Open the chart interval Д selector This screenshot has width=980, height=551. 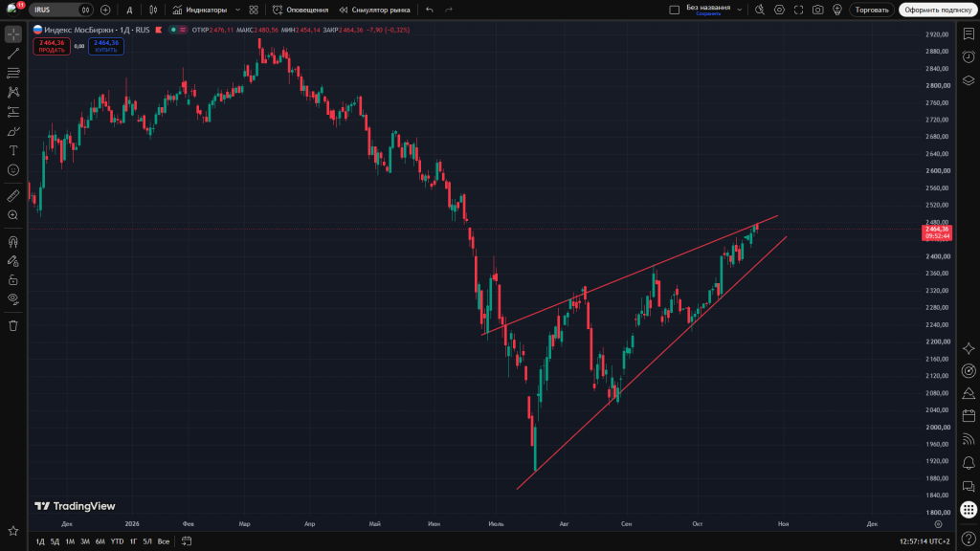click(129, 10)
